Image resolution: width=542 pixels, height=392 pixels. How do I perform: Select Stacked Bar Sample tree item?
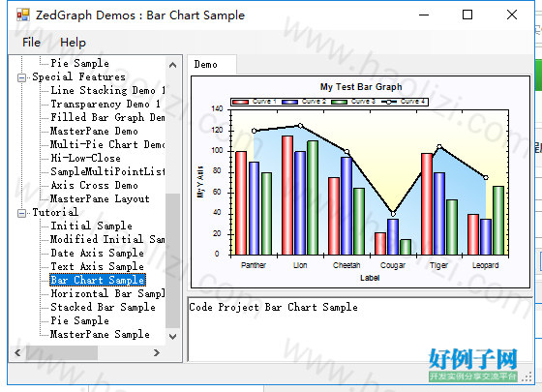(x=103, y=308)
